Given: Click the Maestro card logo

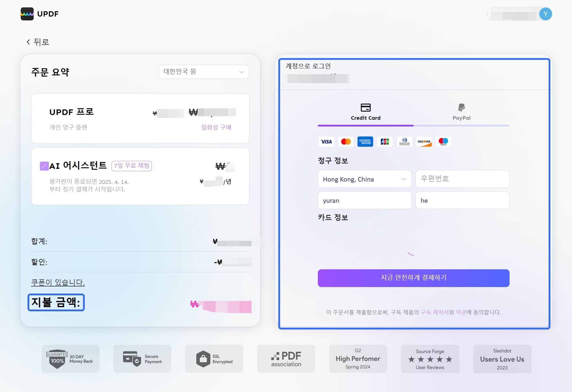Looking at the screenshot, I should [x=443, y=142].
